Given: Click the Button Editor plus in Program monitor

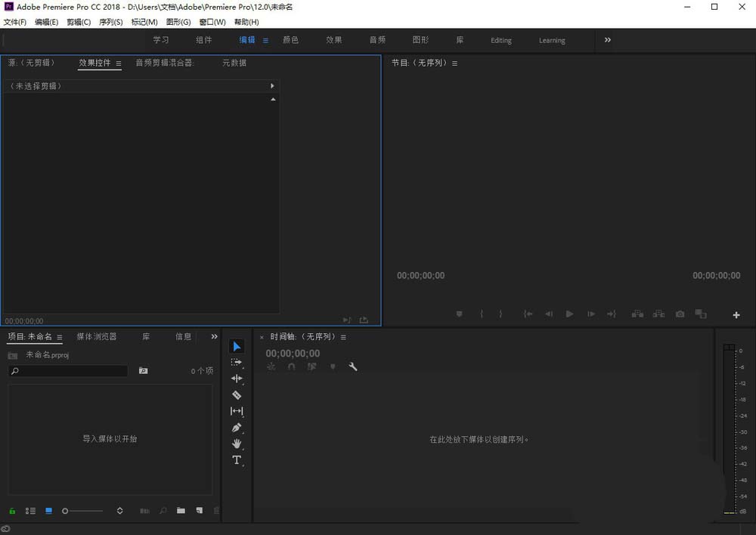Looking at the screenshot, I should pos(736,314).
